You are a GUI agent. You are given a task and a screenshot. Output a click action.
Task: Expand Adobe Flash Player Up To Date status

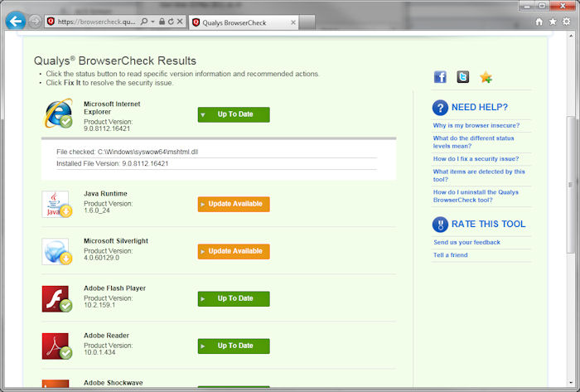[x=234, y=299]
